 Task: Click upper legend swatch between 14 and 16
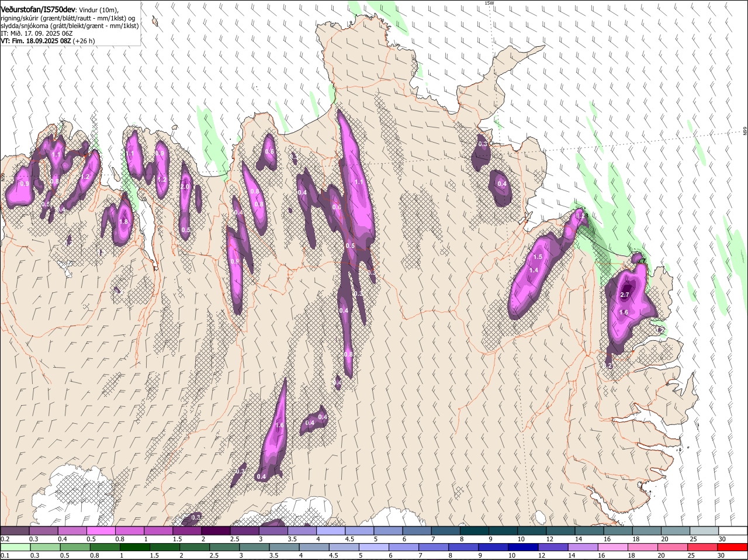[x=588, y=530]
